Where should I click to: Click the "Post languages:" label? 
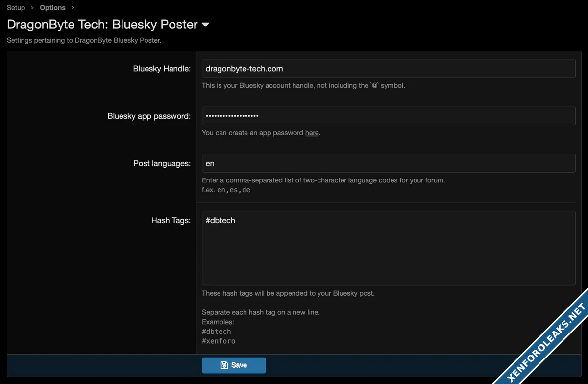(162, 163)
